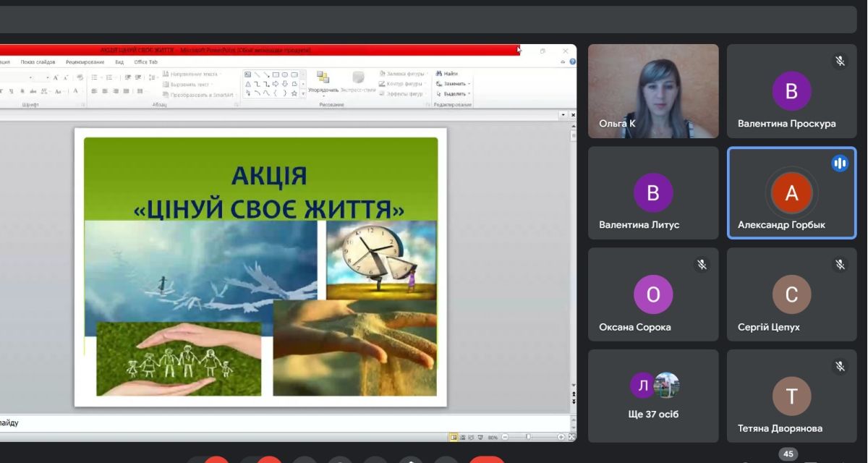
Task: Toggle the normal view button in status bar
Action: pyautogui.click(x=454, y=438)
